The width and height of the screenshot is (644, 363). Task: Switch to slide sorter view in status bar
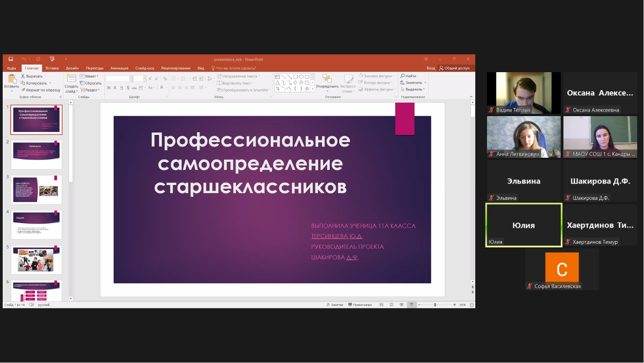point(391,305)
